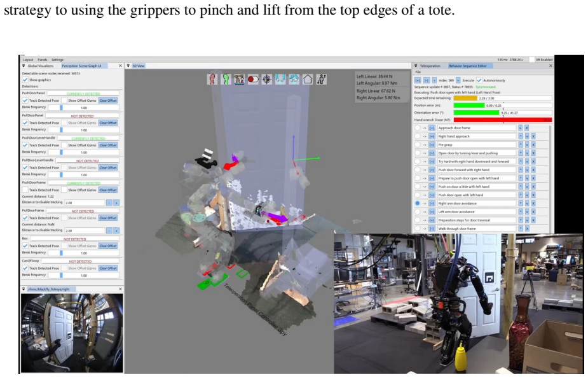Switch to the Teleoperation tab
This screenshot has width=588, height=378.
pyautogui.click(x=430, y=66)
